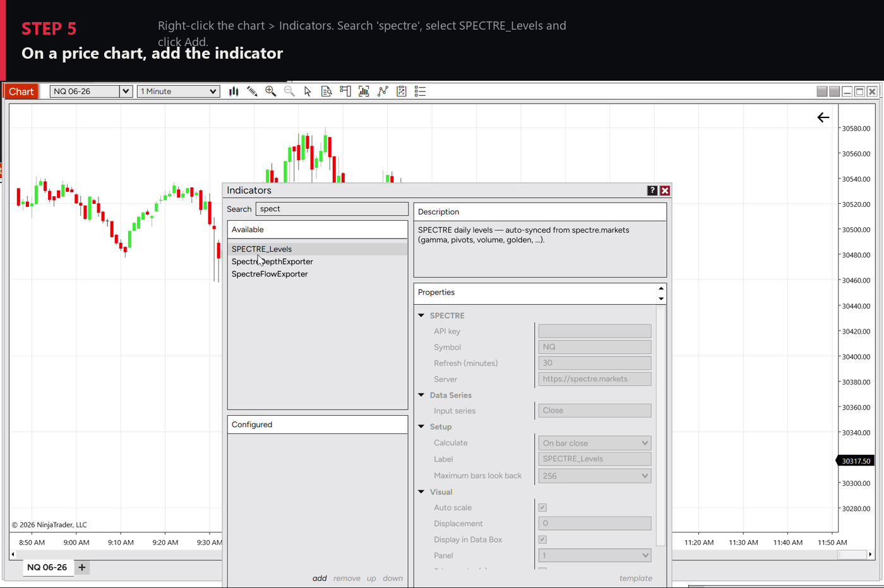The width and height of the screenshot is (884, 588).
Task: Click the Refresh (minutes) field showing 30
Action: (595, 363)
